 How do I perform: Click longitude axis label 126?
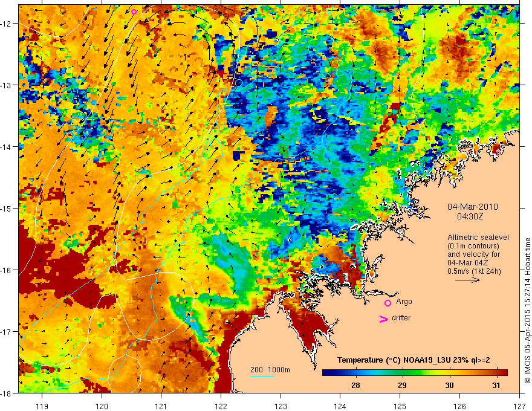[x=459, y=406]
